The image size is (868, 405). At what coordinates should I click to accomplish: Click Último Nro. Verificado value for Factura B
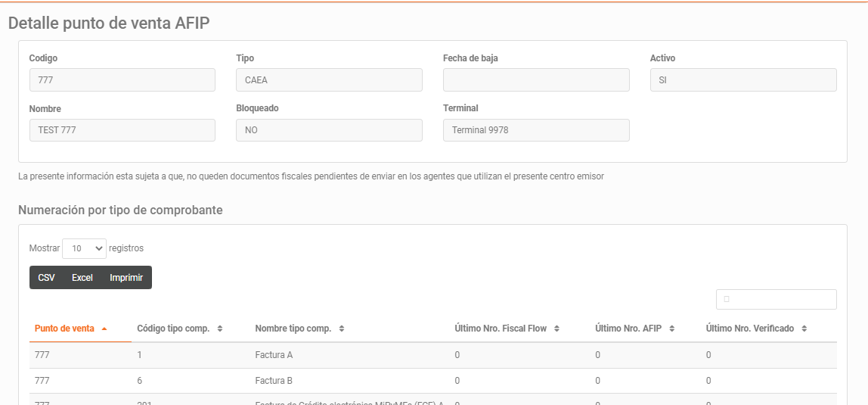click(x=708, y=381)
